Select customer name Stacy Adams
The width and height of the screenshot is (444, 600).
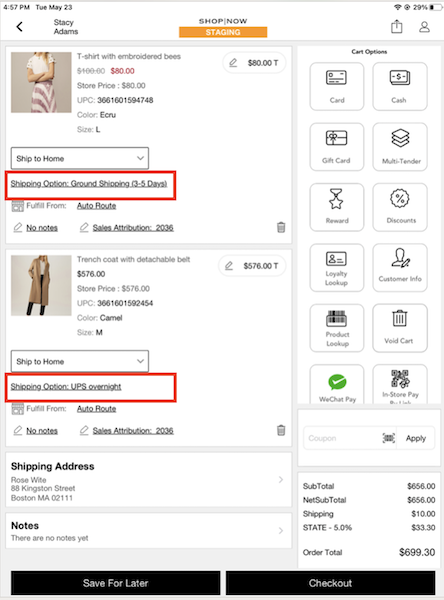(x=65, y=27)
